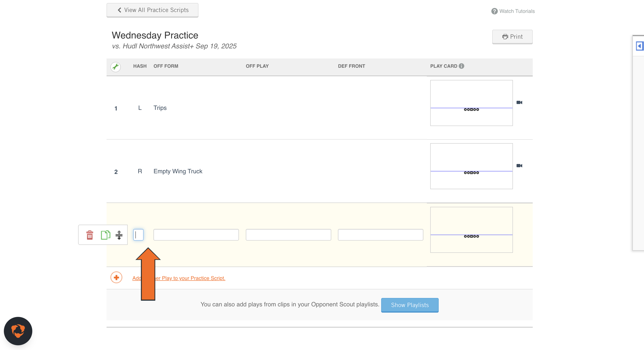Click Add Another Play to your Practice Script link
The height and width of the screenshot is (350, 644).
[179, 278]
